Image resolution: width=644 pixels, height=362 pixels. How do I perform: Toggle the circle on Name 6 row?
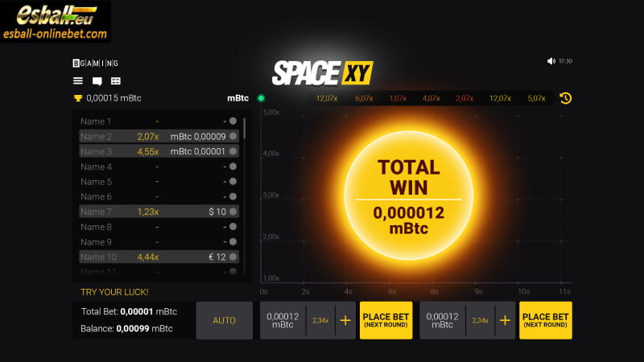pyautogui.click(x=233, y=196)
